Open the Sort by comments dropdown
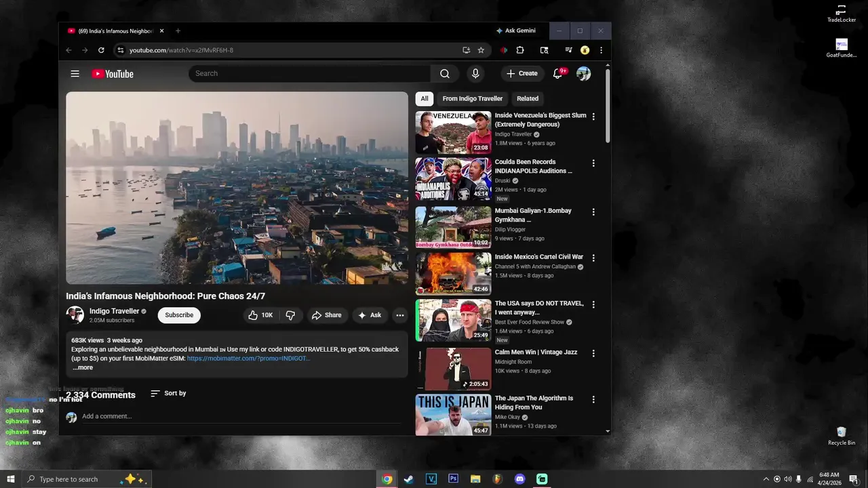The image size is (868, 488). [168, 393]
